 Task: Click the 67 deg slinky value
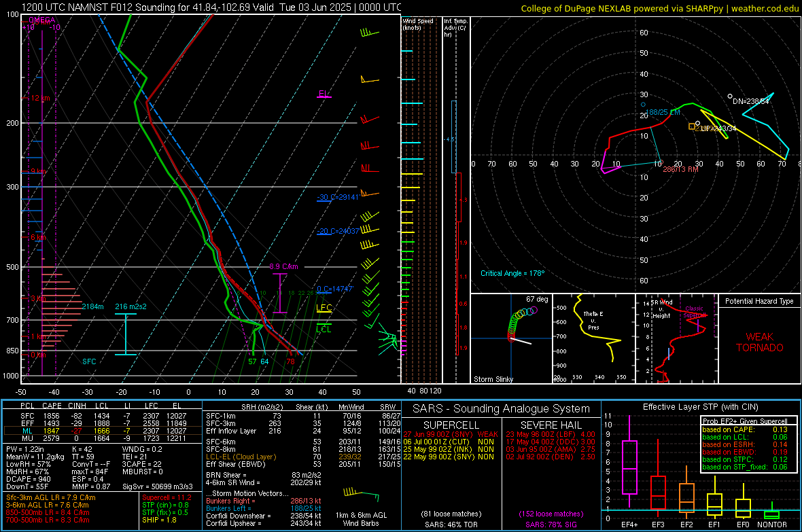pyautogui.click(x=537, y=299)
